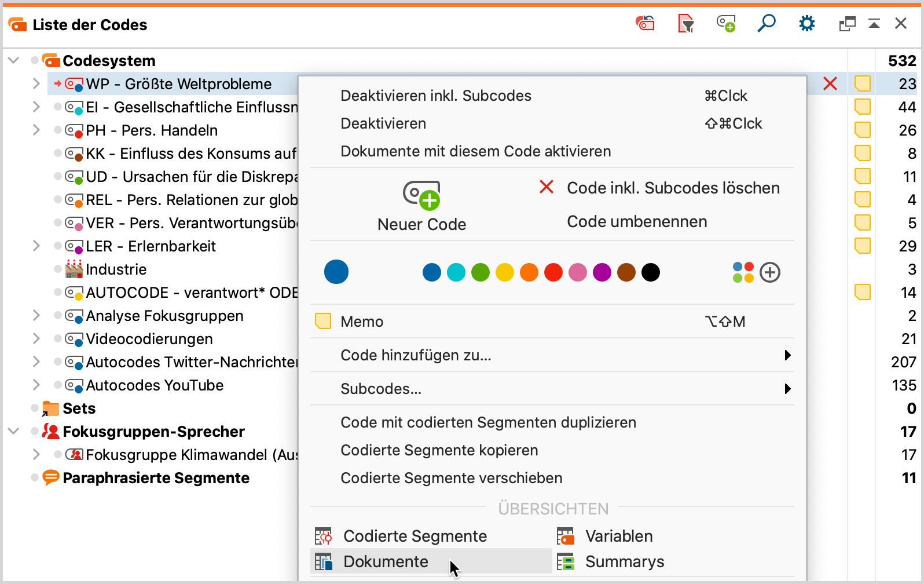This screenshot has height=584, width=924.
Task: Click the Codierte Segmente overview icon
Action: (x=323, y=536)
